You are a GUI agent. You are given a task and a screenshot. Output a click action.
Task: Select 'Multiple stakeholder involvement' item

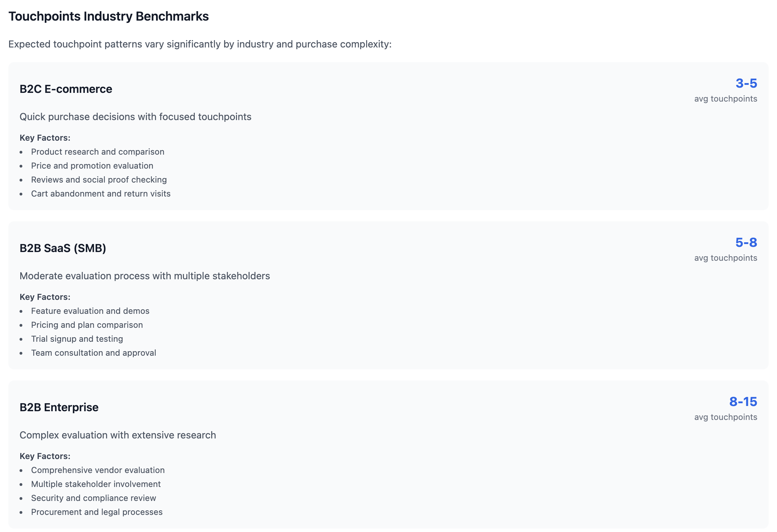pos(96,484)
